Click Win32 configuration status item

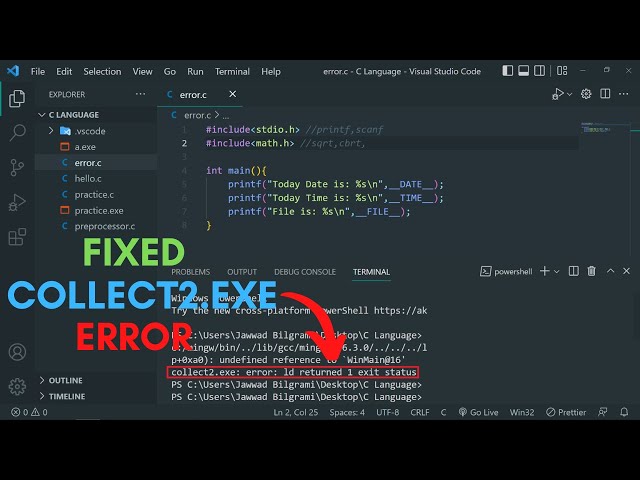pos(522,412)
